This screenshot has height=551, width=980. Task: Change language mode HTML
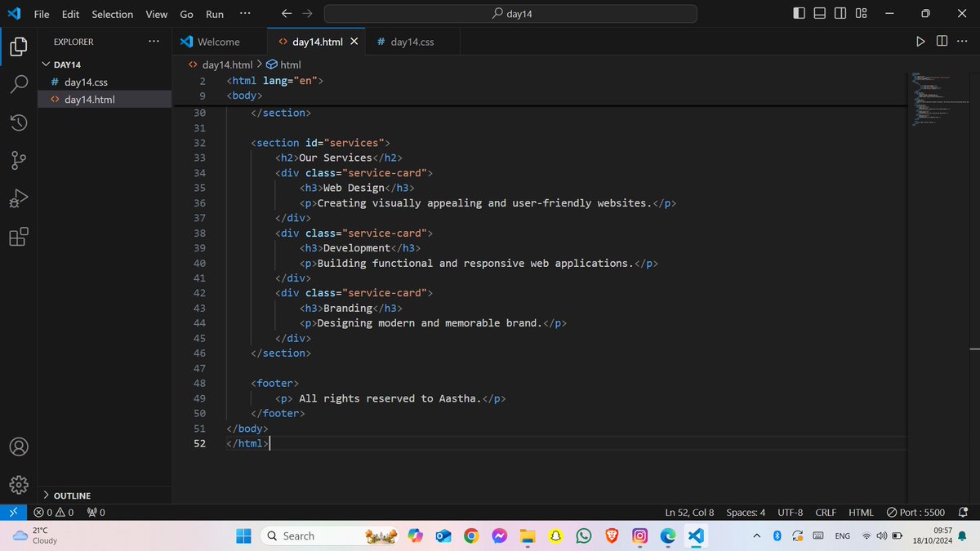(861, 513)
